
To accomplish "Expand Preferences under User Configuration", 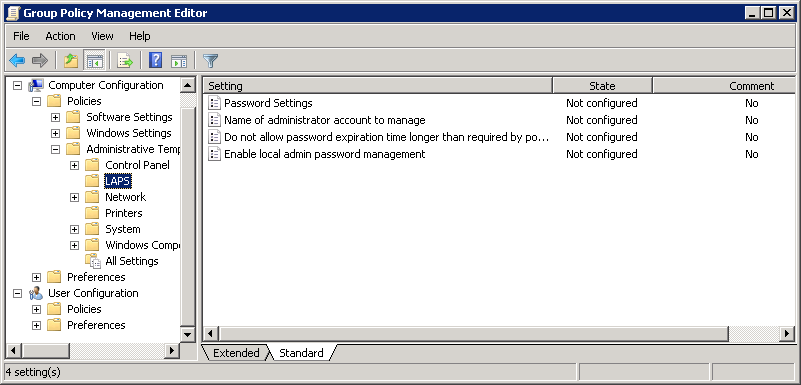I will [x=36, y=325].
